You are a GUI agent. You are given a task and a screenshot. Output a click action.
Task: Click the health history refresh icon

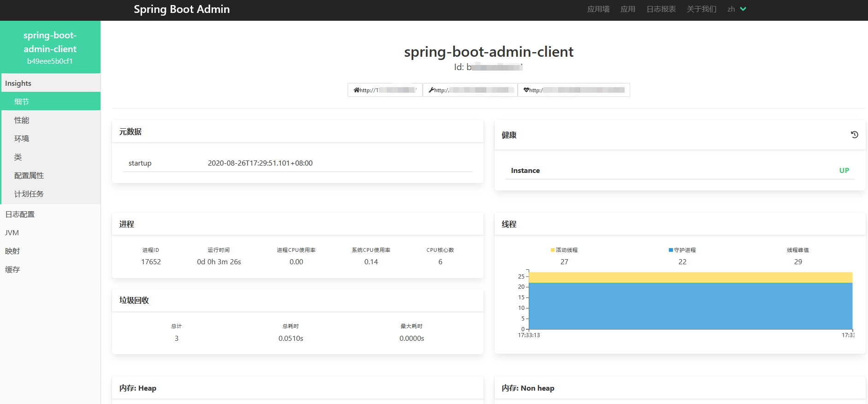854,135
